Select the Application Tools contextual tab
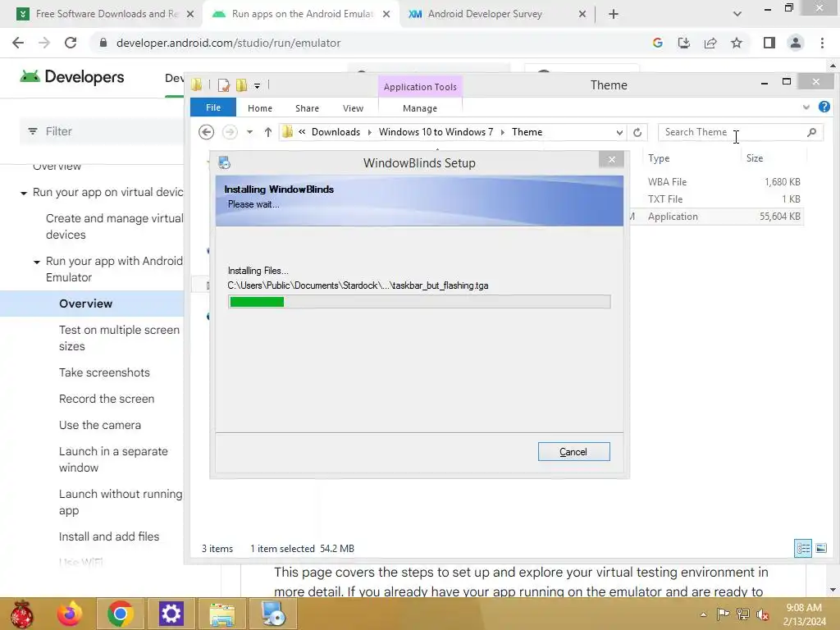 [x=420, y=87]
